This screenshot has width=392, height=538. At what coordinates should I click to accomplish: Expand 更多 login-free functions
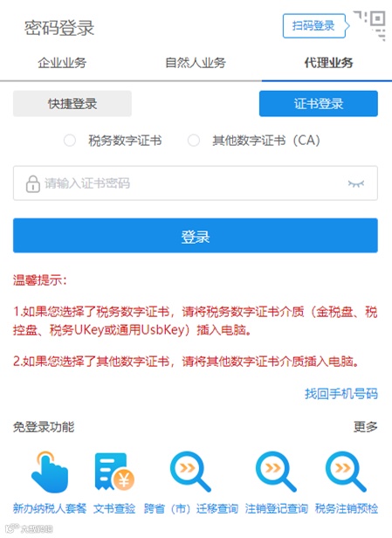point(366,427)
